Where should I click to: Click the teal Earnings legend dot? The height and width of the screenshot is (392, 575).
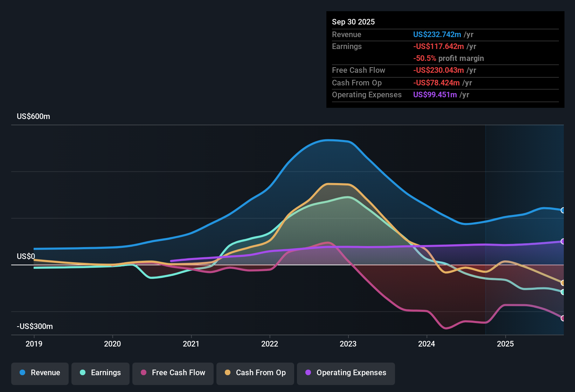point(83,373)
